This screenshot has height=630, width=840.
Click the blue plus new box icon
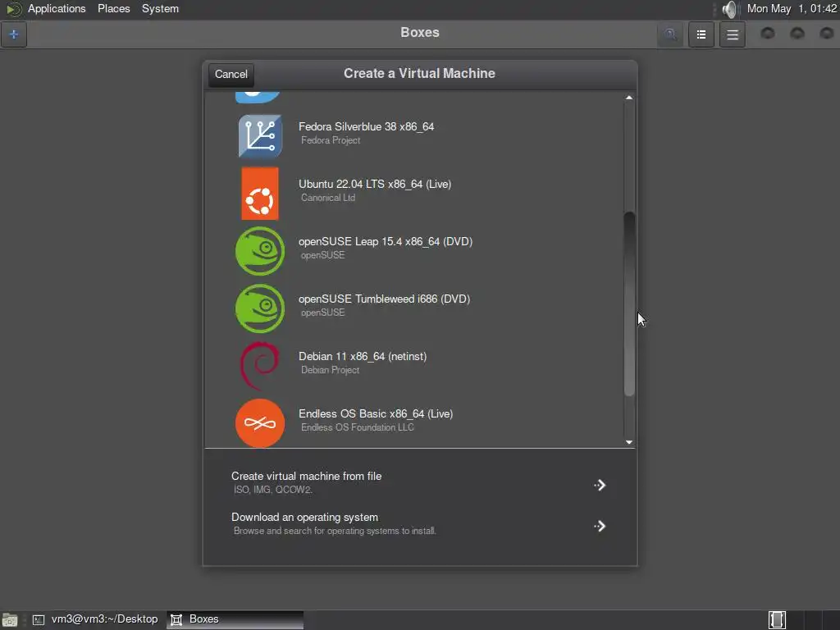tap(14, 34)
